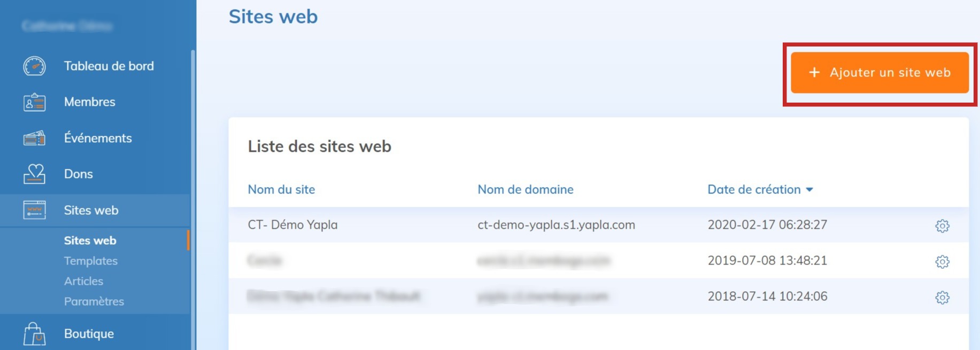Sort list by Nom du site column
Screen dimensions: 980x350
[281, 189]
